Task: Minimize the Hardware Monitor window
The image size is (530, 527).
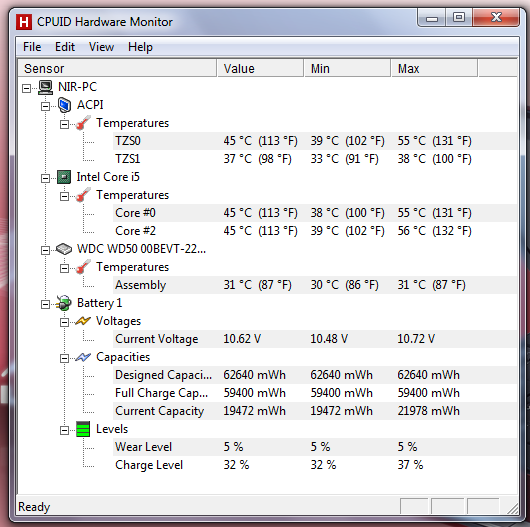Action: 432,18
